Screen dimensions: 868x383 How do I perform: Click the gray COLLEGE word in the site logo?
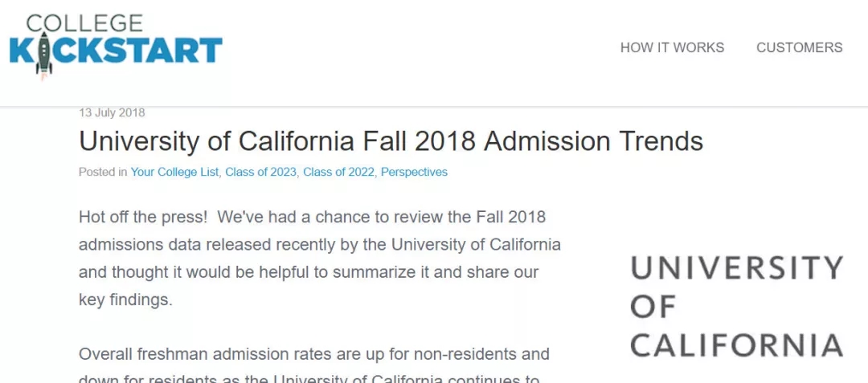pyautogui.click(x=84, y=22)
